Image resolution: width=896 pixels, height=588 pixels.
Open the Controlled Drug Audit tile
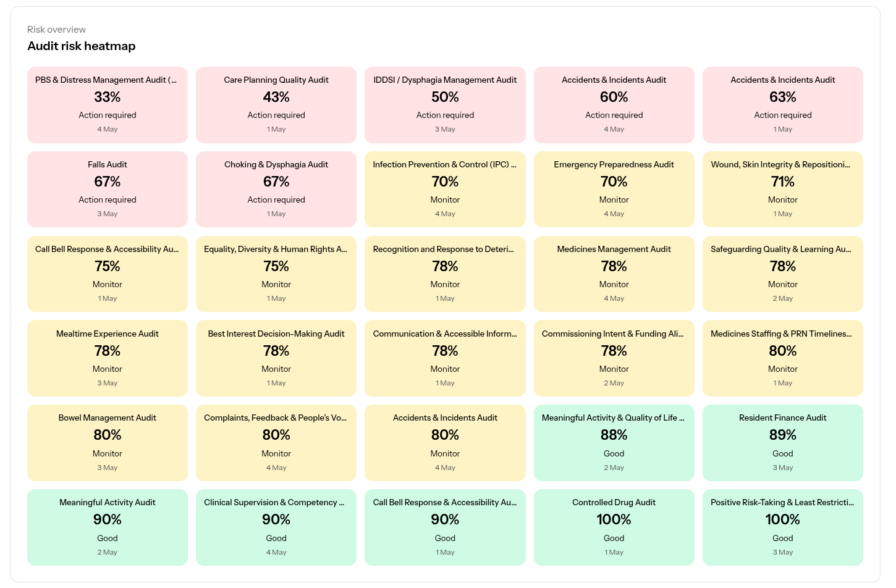pyautogui.click(x=614, y=527)
